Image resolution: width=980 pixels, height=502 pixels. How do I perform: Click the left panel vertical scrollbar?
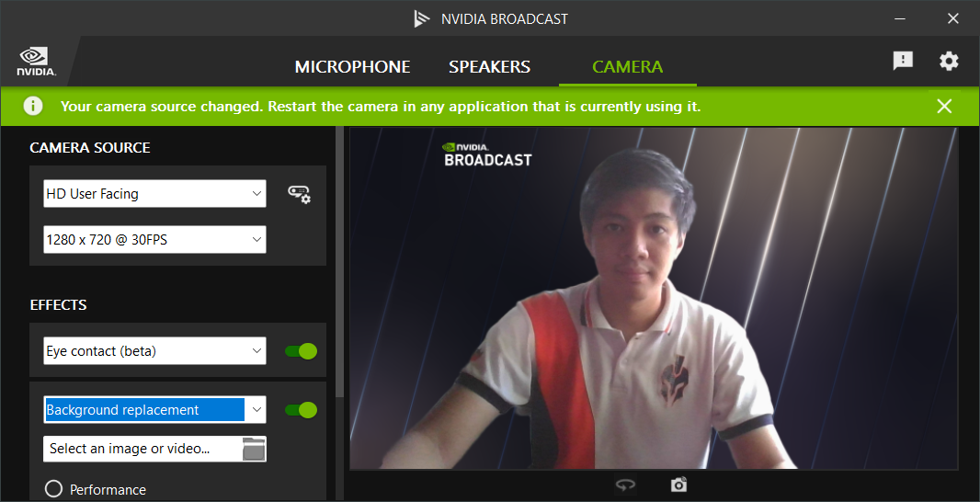339,263
